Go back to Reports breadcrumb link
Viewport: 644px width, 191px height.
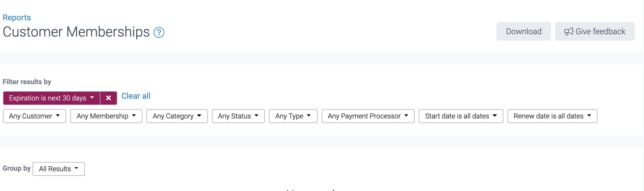coord(17,18)
